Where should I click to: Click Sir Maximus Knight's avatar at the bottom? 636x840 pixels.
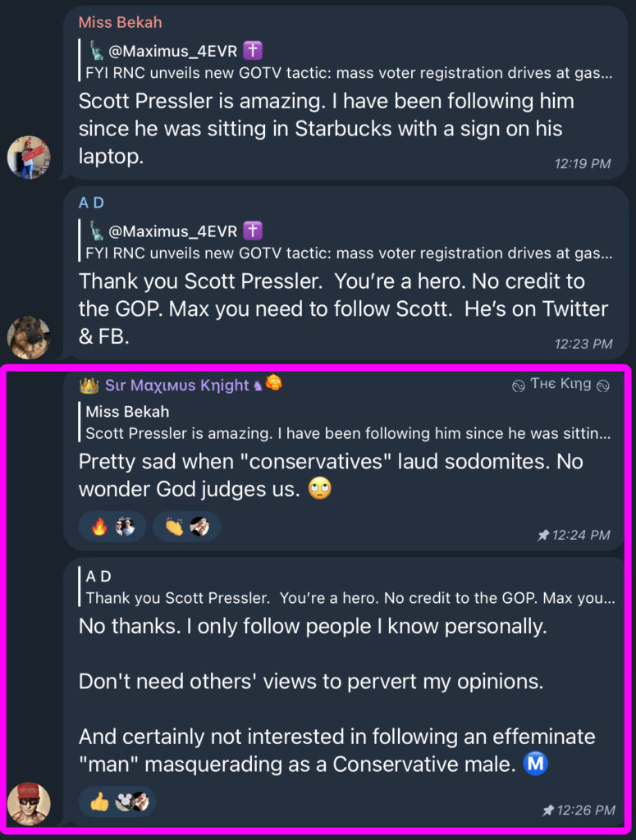click(x=29, y=804)
